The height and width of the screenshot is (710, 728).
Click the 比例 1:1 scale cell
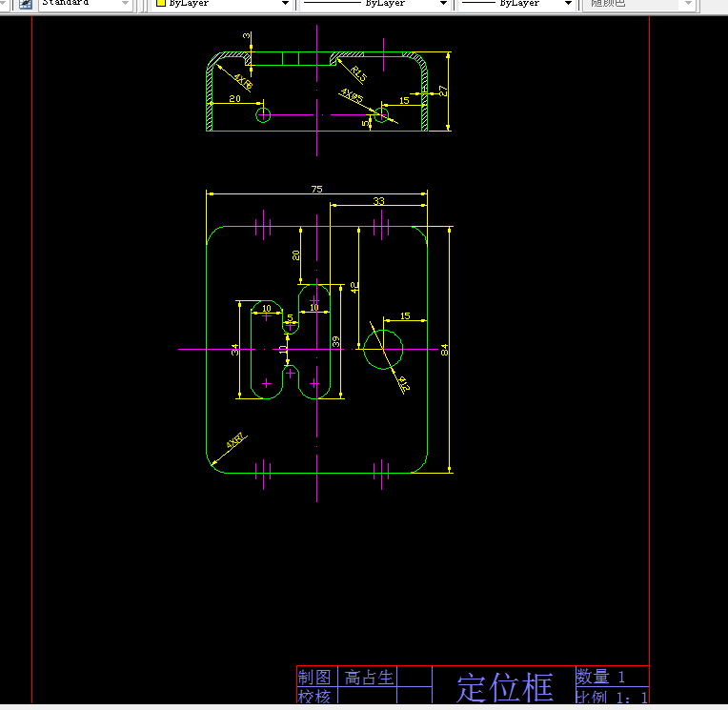click(611, 696)
